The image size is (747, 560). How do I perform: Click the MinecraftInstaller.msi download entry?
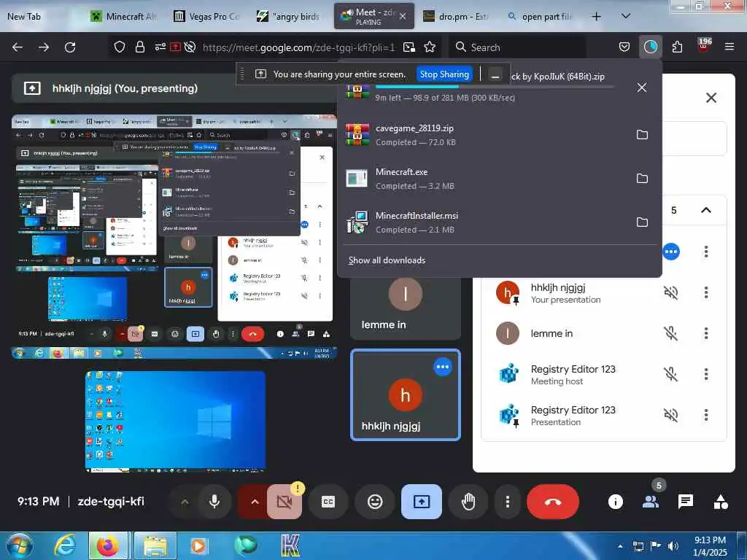(485, 222)
